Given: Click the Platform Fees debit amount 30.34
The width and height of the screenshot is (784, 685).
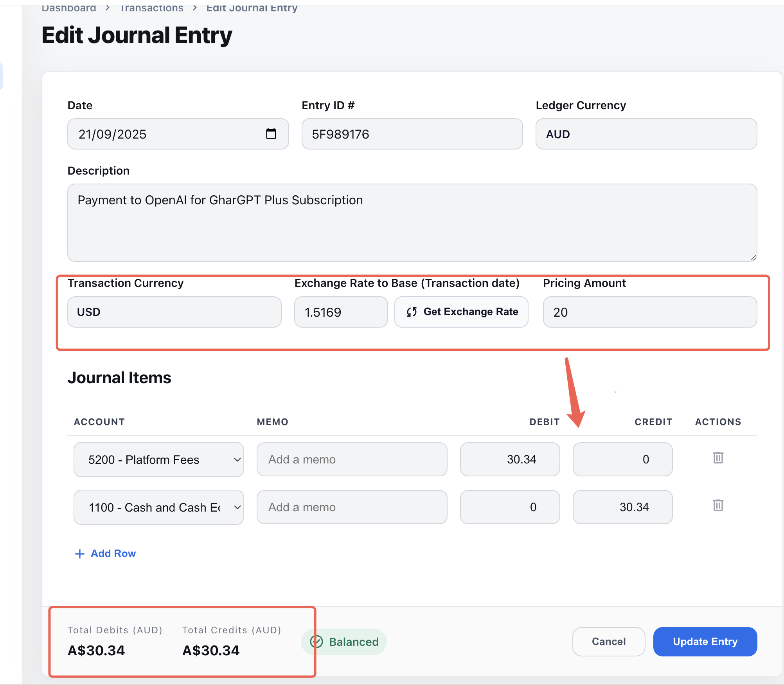Looking at the screenshot, I should [x=510, y=460].
